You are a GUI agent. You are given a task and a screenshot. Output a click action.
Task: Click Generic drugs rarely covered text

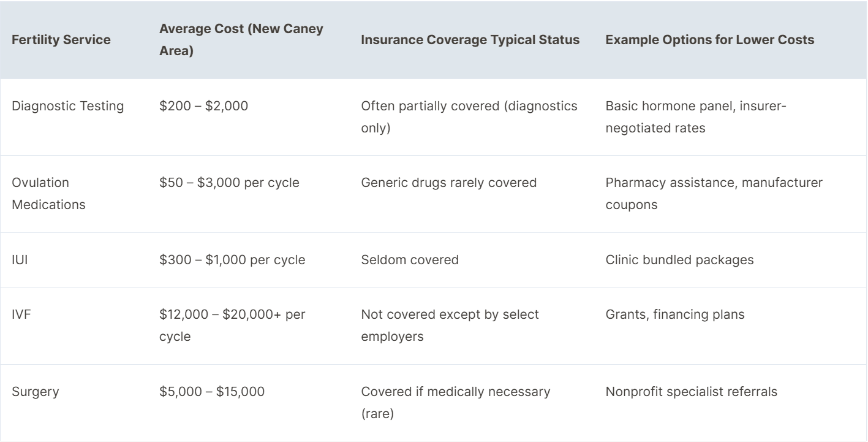pos(449,183)
